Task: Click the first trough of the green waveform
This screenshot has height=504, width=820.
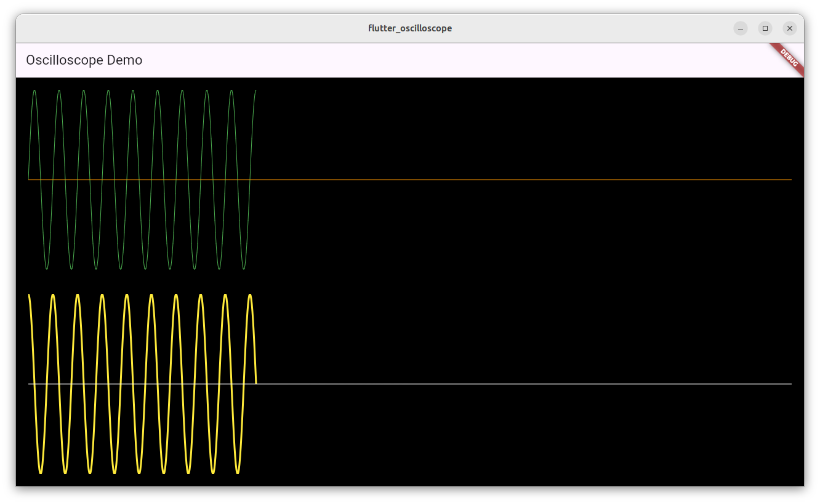Action: [x=47, y=268]
